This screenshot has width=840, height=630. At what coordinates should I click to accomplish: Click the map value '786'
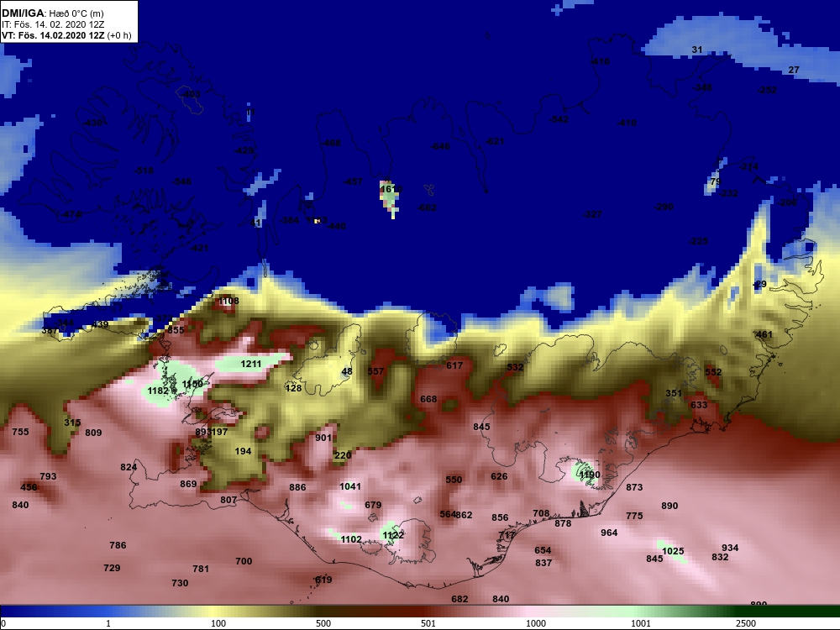[x=118, y=545]
